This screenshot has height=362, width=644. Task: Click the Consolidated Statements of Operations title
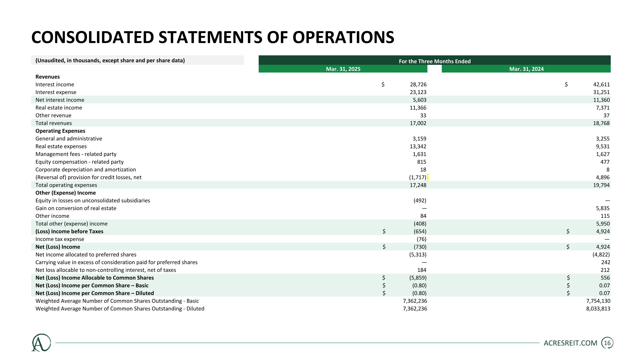213,37
